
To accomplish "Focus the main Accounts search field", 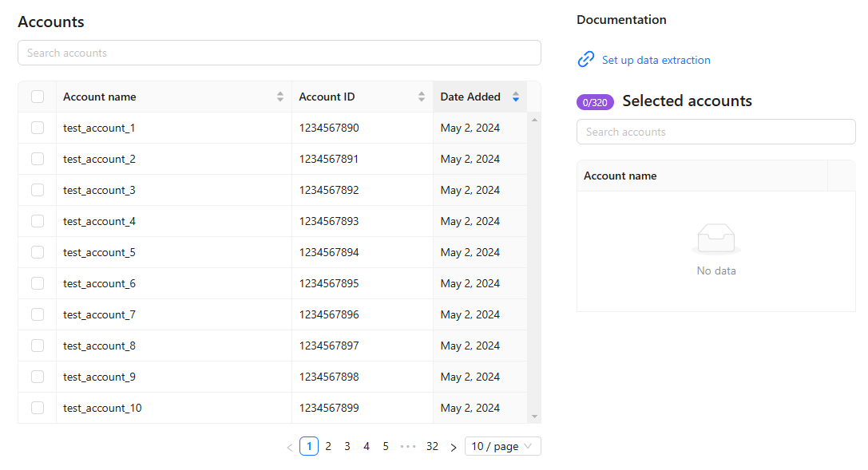I will (x=279, y=53).
